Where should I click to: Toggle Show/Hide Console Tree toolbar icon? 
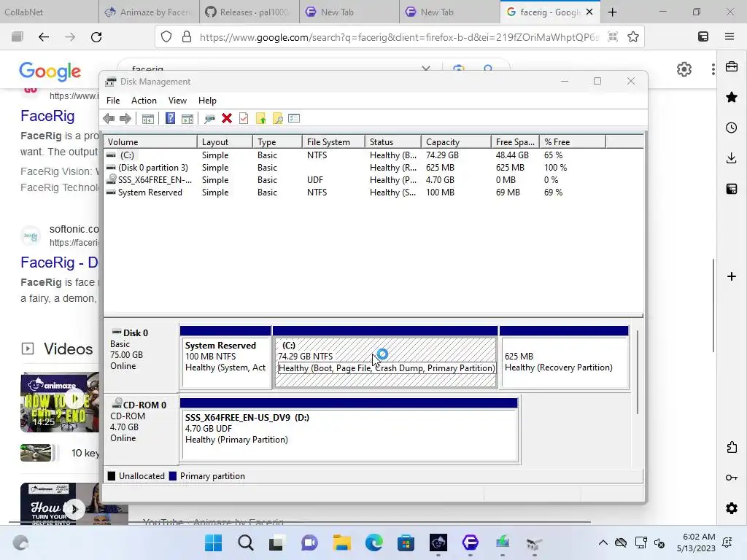(148, 119)
